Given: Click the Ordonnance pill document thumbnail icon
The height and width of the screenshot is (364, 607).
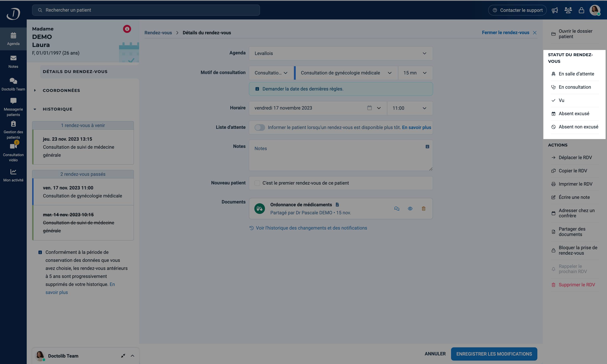Looking at the screenshot, I should pyautogui.click(x=260, y=208).
